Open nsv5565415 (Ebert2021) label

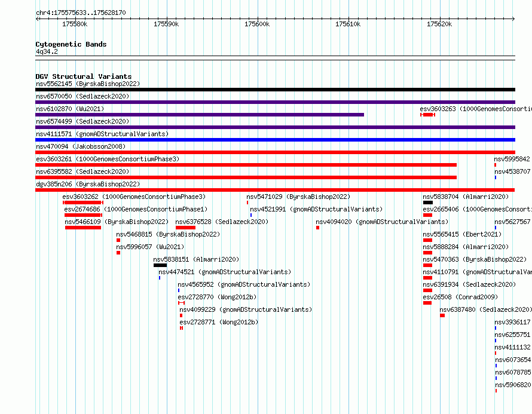[x=462, y=234]
